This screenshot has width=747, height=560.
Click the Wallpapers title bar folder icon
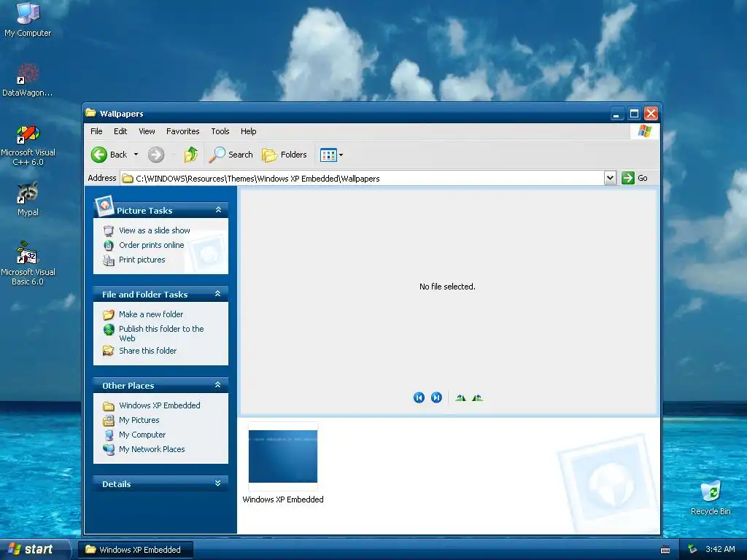point(90,113)
